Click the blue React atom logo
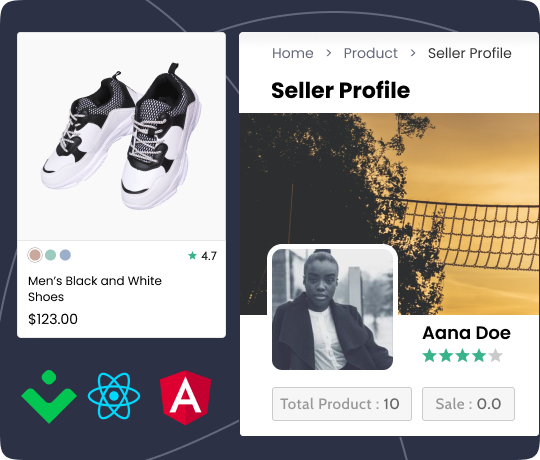 tap(114, 396)
